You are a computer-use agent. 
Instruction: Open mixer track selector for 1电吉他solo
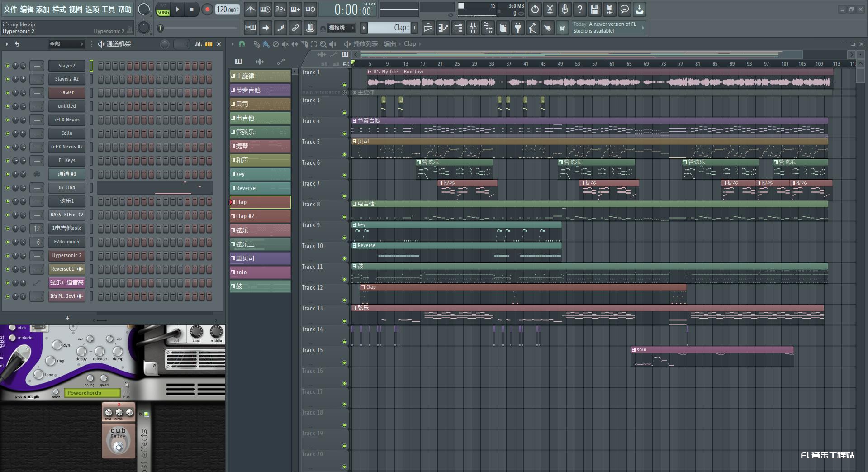coord(37,229)
